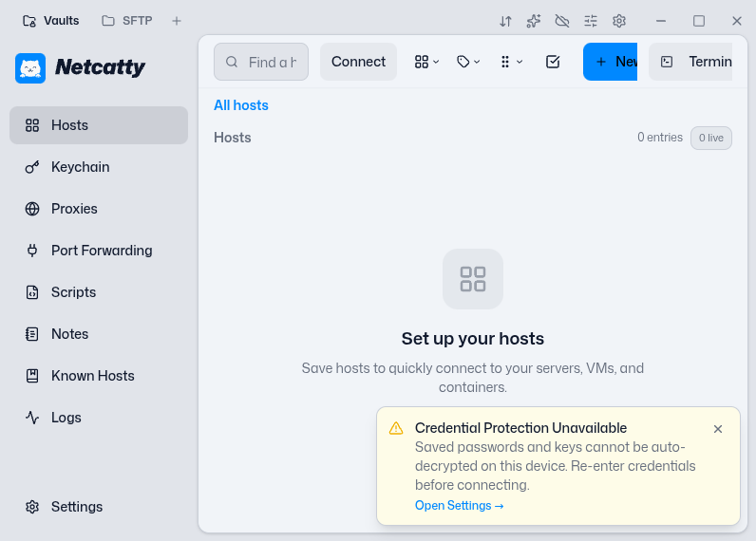This screenshot has height=541, width=756.
Task: Add a new tab with the plus icon
Action: click(177, 21)
